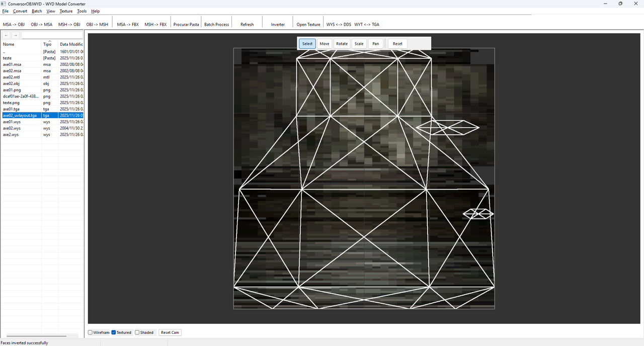Select file axe01.wys
This screenshot has width=644, height=346.
(x=42, y=122)
